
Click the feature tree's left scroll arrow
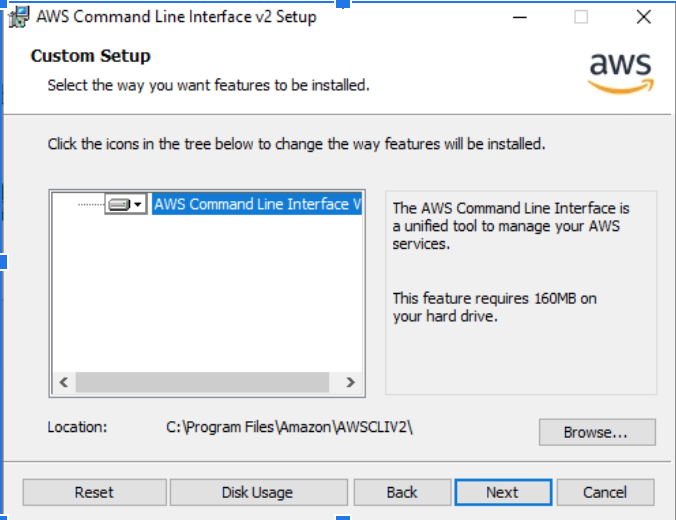62,382
